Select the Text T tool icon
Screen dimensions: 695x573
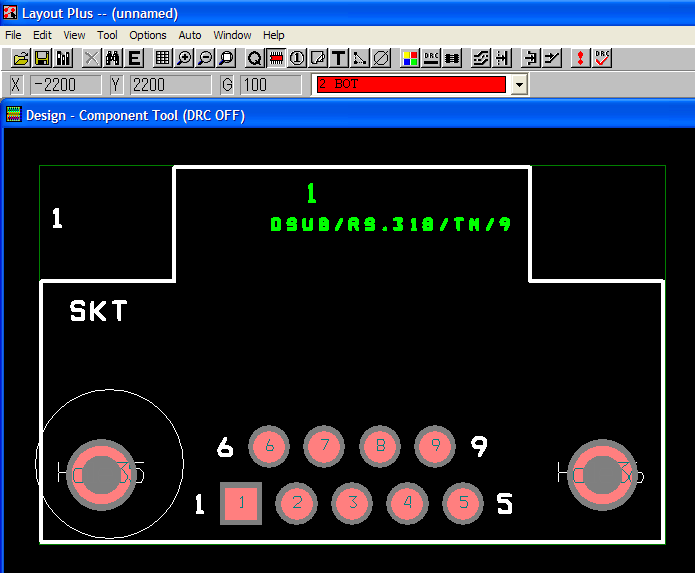click(339, 58)
